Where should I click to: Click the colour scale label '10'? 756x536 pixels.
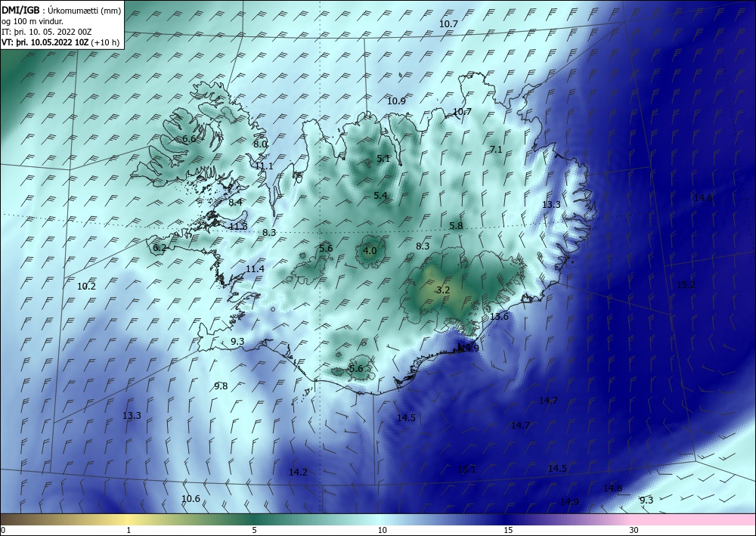coord(383,531)
